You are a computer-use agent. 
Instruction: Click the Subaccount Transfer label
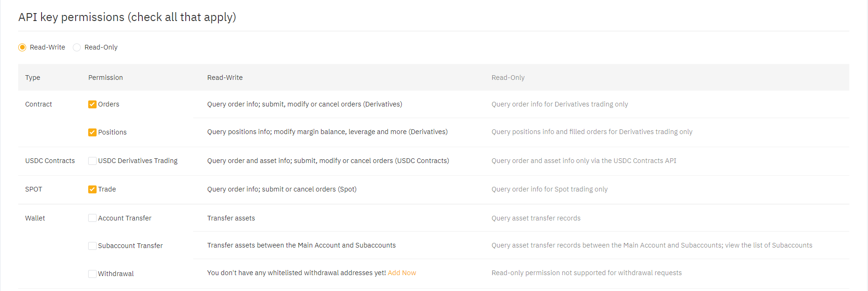click(x=130, y=246)
